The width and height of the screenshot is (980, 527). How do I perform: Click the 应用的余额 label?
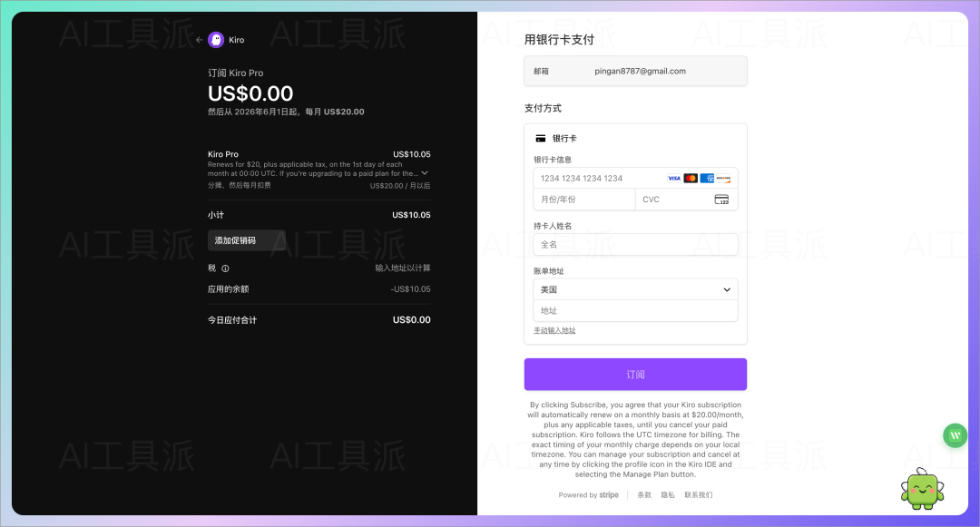[228, 289]
